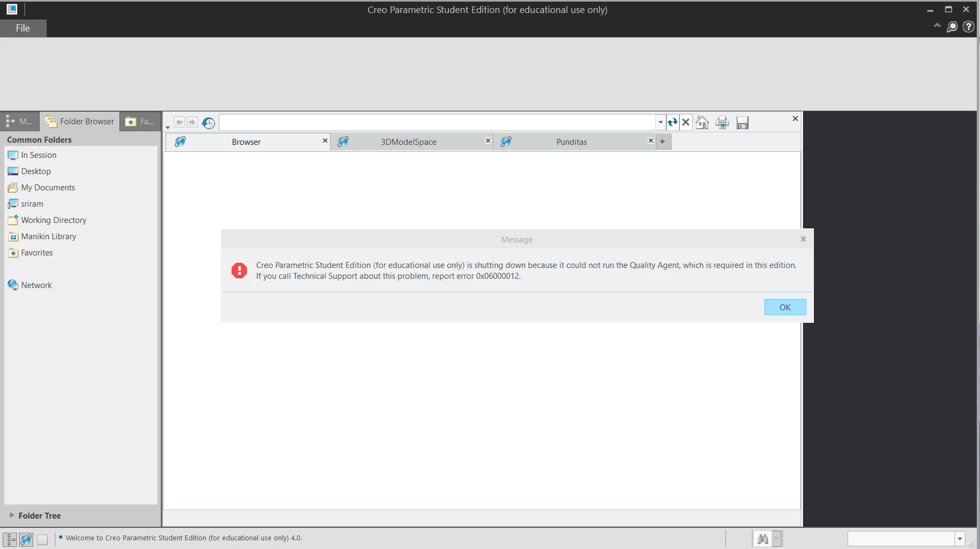This screenshot has width=980, height=549.
Task: Click the Common Folders heading
Action: [39, 140]
